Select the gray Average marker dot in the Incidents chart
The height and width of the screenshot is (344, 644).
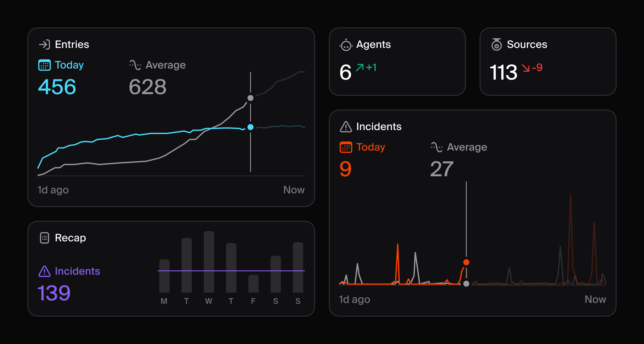pos(466,284)
